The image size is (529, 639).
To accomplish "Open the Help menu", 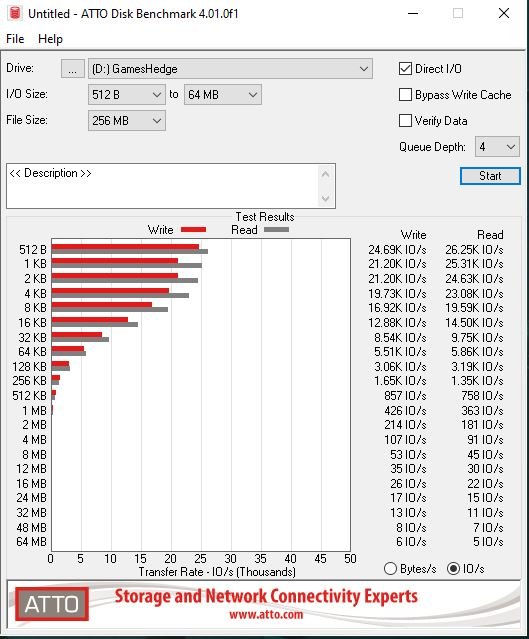I will (50, 39).
